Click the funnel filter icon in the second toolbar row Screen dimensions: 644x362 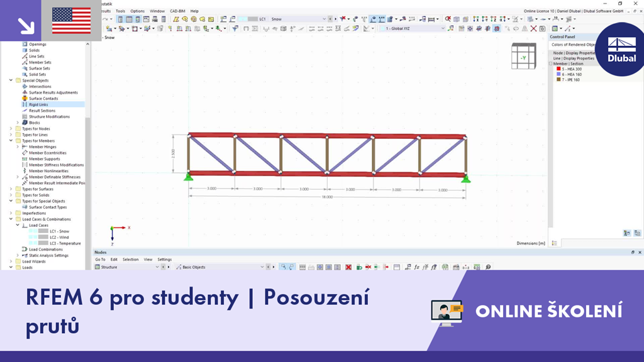pyautogui.click(x=235, y=28)
